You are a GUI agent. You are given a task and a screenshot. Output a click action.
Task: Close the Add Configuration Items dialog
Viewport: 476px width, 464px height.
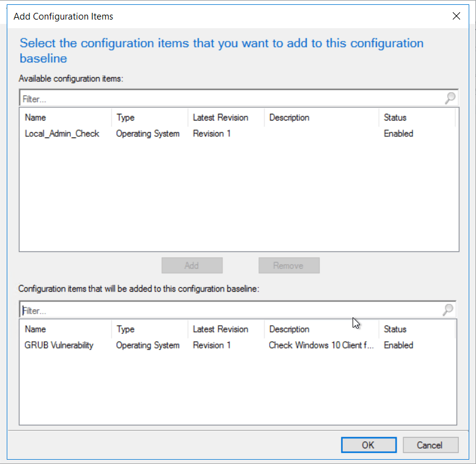[x=456, y=17]
